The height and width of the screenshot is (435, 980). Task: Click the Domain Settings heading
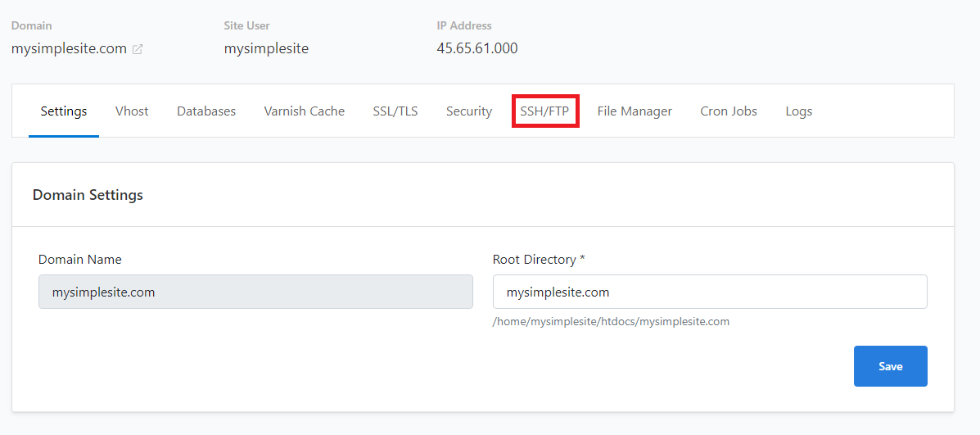(x=88, y=195)
